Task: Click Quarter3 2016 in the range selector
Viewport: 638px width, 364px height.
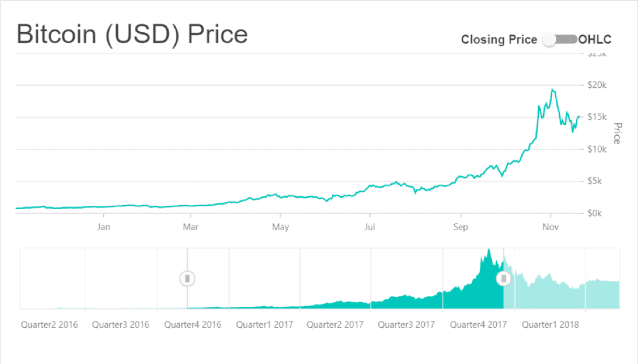Action: [x=120, y=324]
